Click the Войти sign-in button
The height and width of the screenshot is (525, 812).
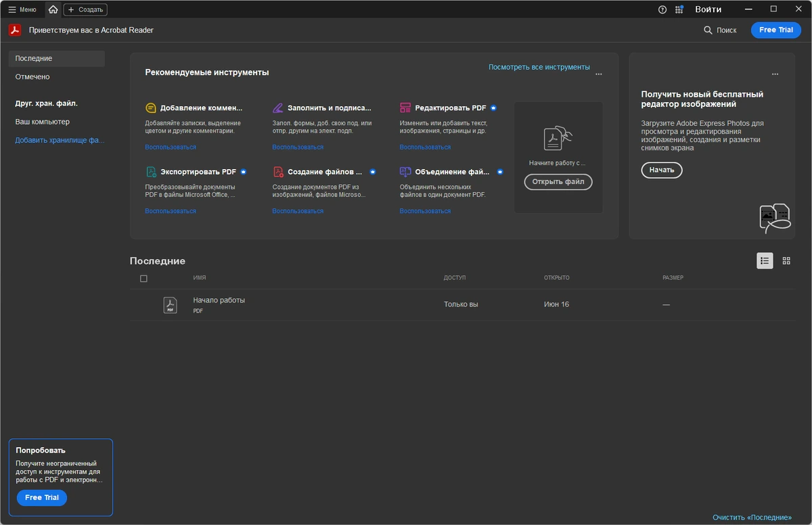point(708,9)
